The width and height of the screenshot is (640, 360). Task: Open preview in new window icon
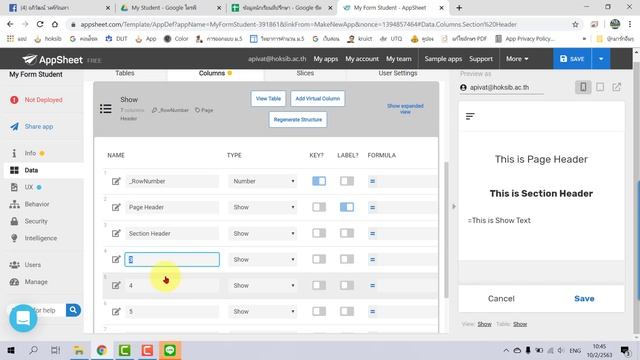point(617,87)
